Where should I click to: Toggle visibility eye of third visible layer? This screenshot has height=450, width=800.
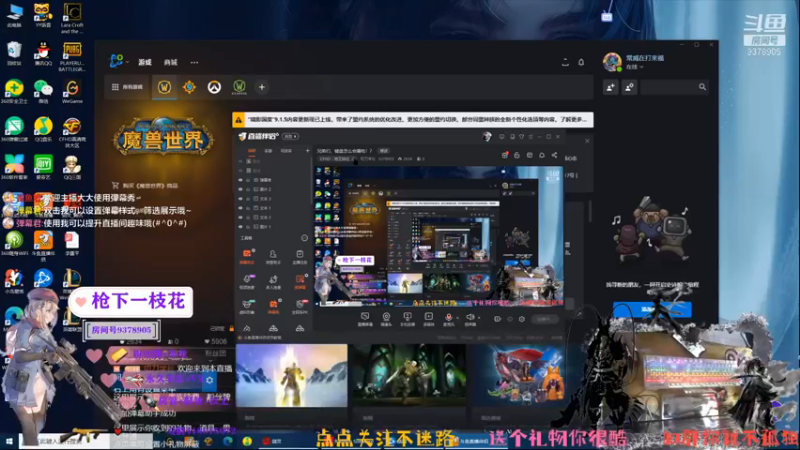tap(241, 198)
